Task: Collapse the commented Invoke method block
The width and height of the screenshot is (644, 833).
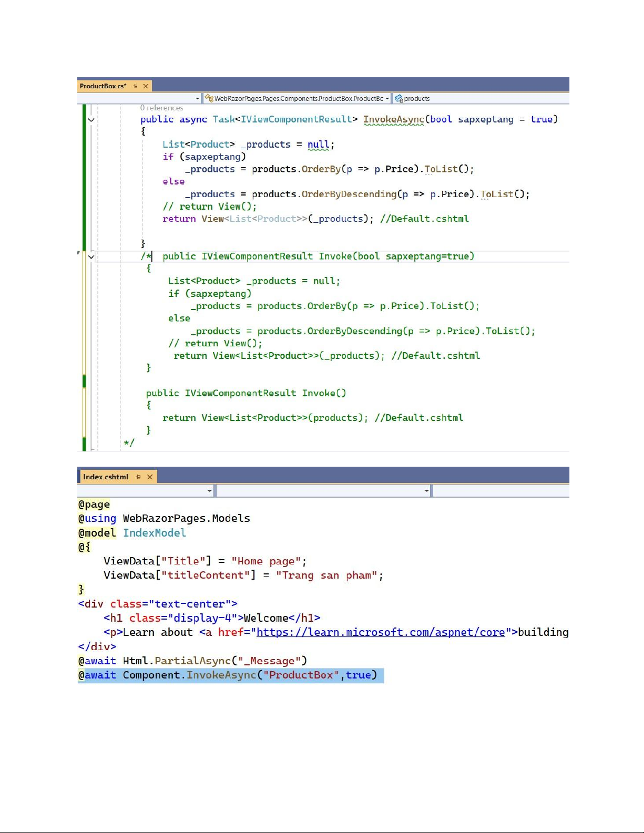Action: click(x=91, y=256)
